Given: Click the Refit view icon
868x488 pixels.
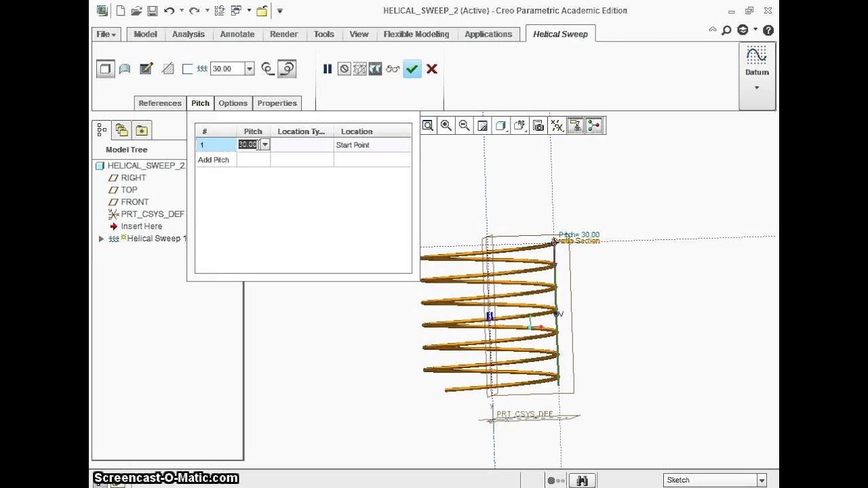Looking at the screenshot, I should tap(428, 125).
